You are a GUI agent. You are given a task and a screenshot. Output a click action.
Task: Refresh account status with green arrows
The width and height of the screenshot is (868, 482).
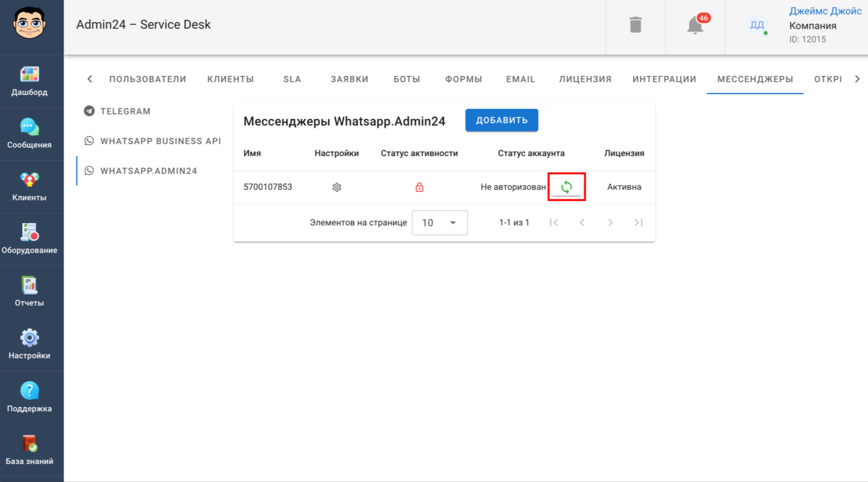566,187
